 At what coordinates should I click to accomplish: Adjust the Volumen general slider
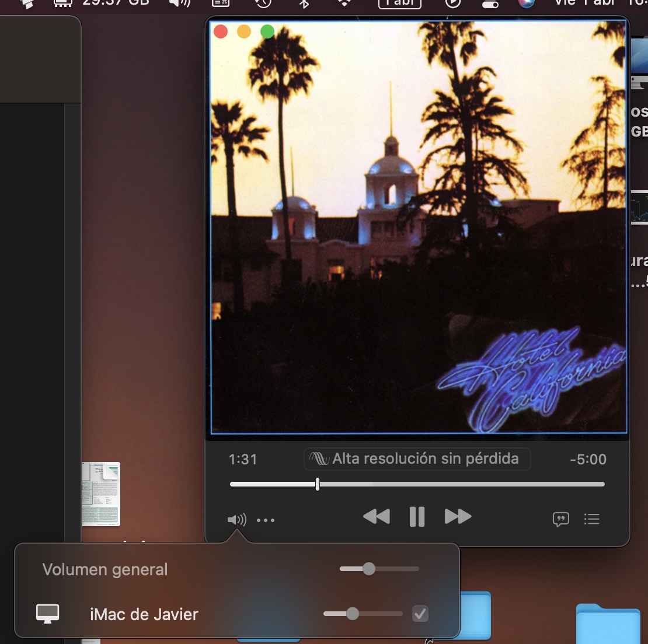point(379,569)
